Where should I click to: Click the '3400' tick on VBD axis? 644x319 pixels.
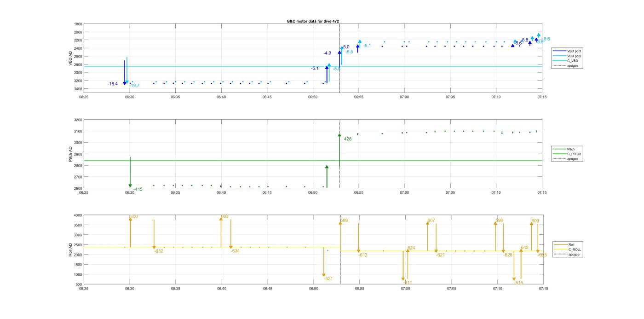[78, 89]
